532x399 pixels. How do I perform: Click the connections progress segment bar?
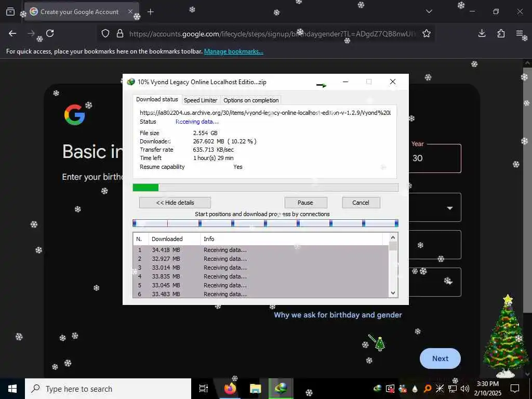point(265,223)
